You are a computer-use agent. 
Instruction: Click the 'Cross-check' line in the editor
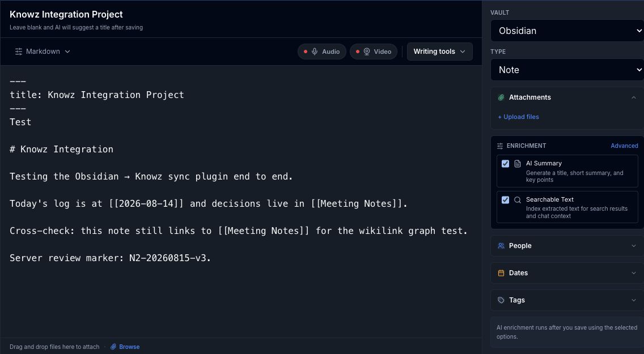[x=239, y=231]
